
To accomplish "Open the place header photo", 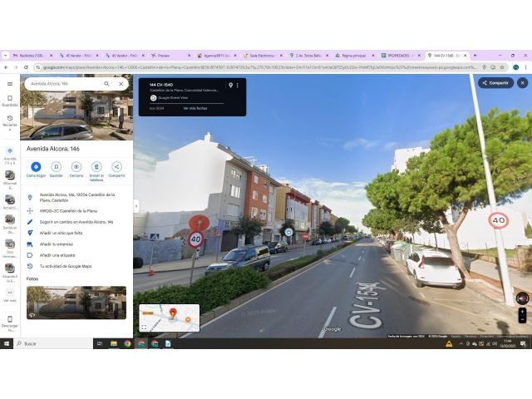I will 76,116.
